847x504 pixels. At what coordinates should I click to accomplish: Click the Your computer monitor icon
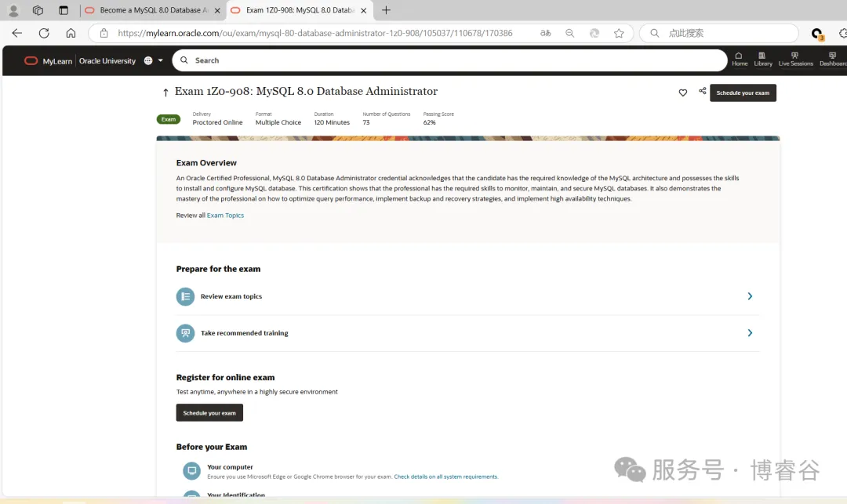point(192,470)
